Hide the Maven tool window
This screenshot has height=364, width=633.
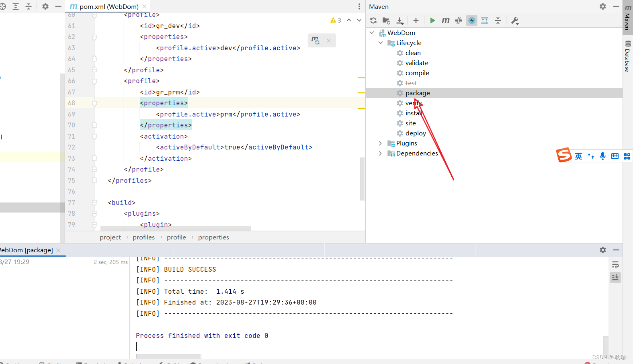[x=616, y=6]
